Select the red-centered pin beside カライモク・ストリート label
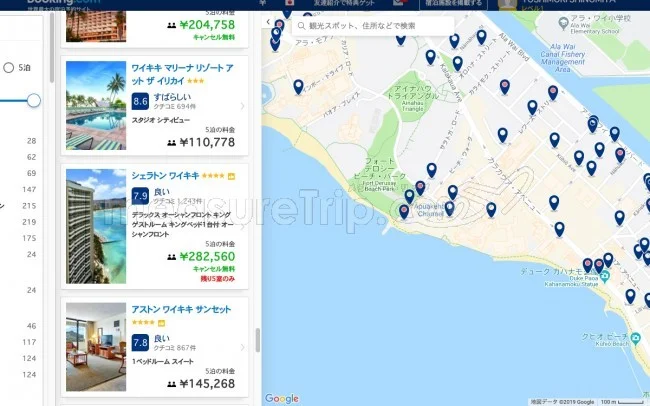This screenshot has height=406, width=650. tap(504, 87)
